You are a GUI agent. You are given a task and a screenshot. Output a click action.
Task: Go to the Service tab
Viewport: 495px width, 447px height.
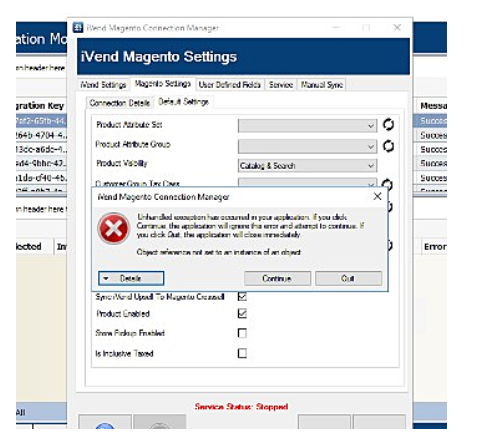point(281,85)
